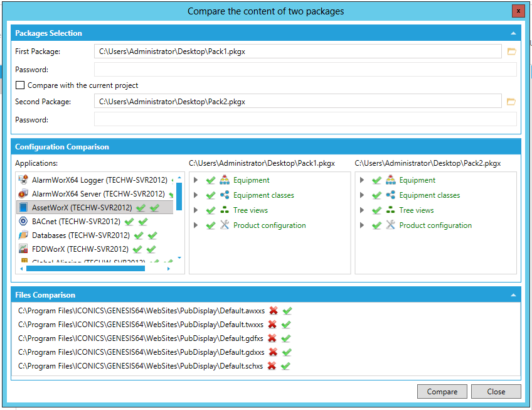
Task: Click the Product configuration icon in Pack2 tree
Action: [x=390, y=225]
